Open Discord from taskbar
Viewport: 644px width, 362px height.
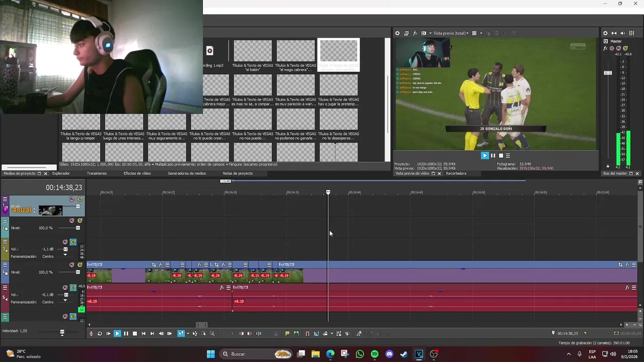point(389,354)
